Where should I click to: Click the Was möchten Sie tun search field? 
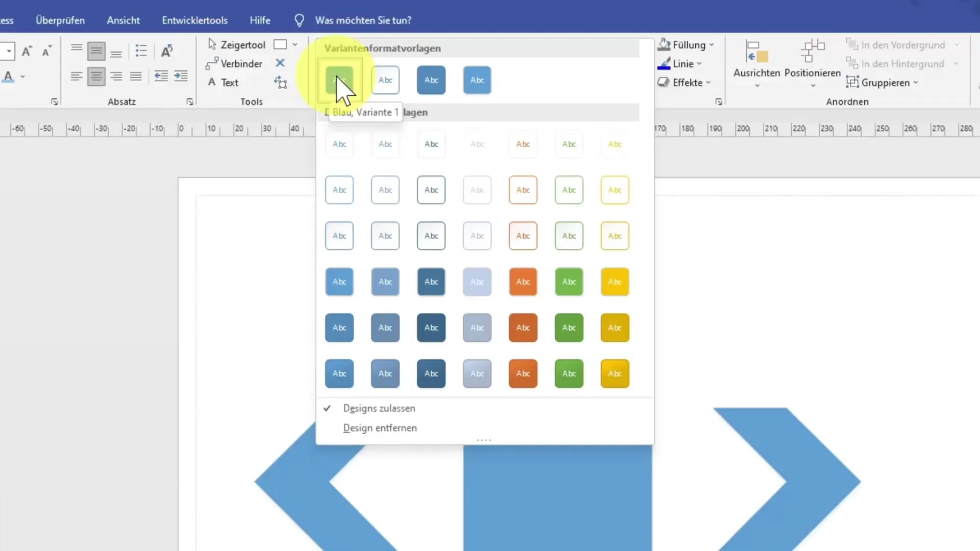pyautogui.click(x=363, y=20)
